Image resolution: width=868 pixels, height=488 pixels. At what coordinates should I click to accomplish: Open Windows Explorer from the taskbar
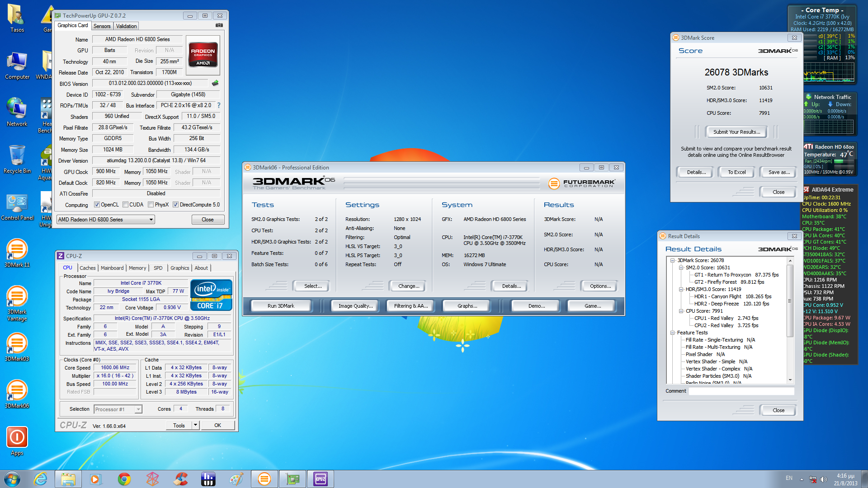pos(68,479)
